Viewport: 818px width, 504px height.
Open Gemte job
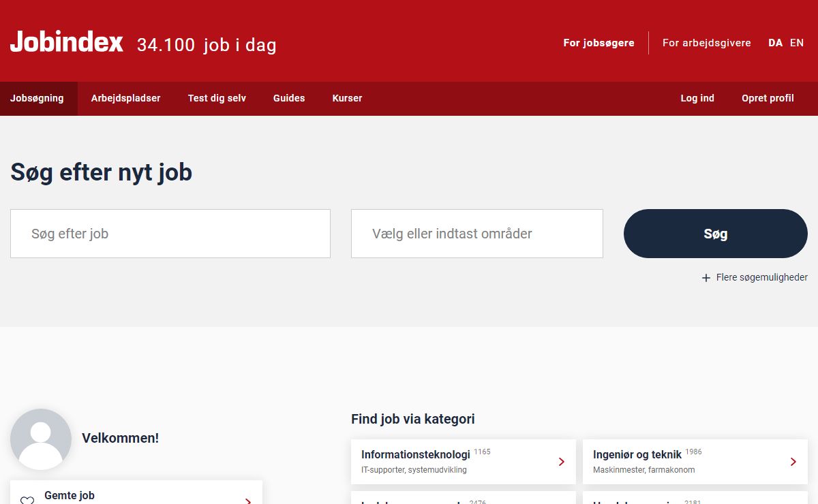pos(136,494)
